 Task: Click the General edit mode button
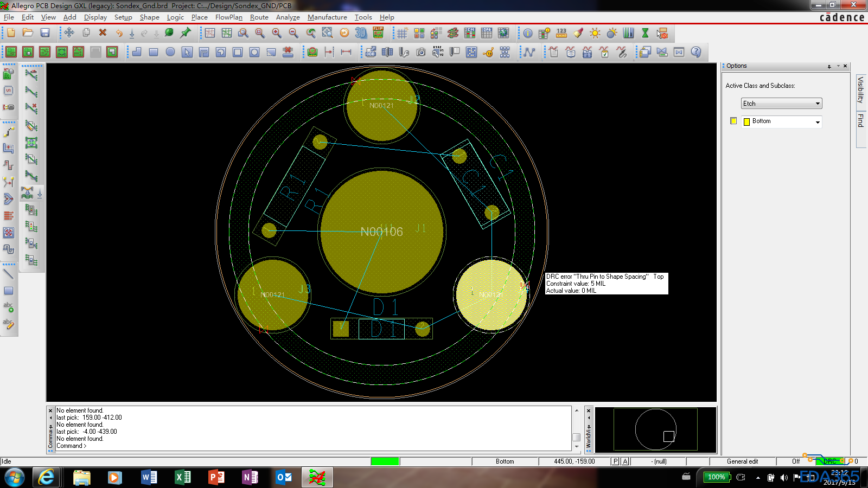click(742, 461)
